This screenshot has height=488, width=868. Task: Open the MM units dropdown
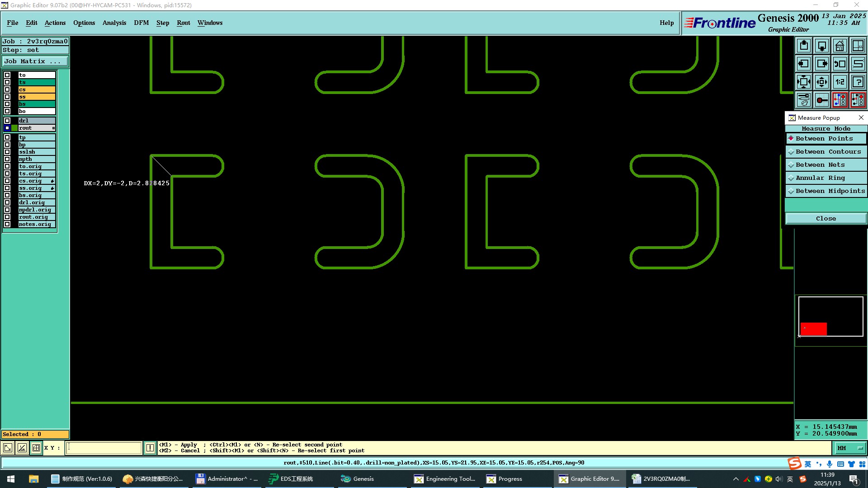pos(850,448)
